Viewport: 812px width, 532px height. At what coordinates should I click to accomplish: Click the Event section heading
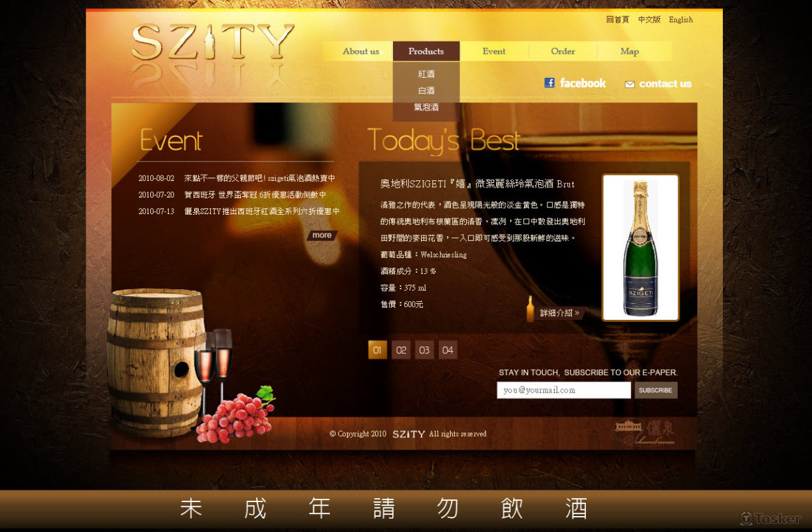(x=171, y=141)
